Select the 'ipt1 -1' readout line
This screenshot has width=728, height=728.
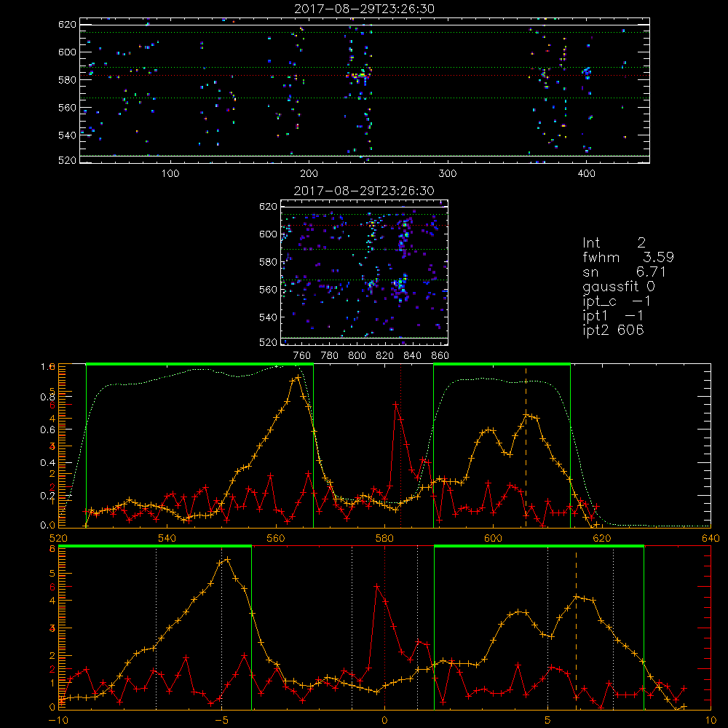coord(613,315)
